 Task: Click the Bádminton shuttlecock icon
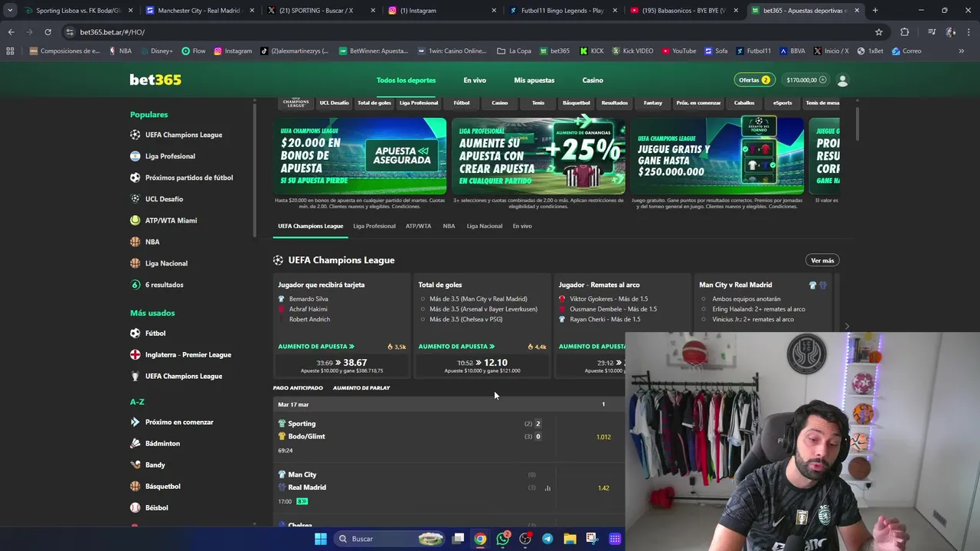click(x=136, y=443)
